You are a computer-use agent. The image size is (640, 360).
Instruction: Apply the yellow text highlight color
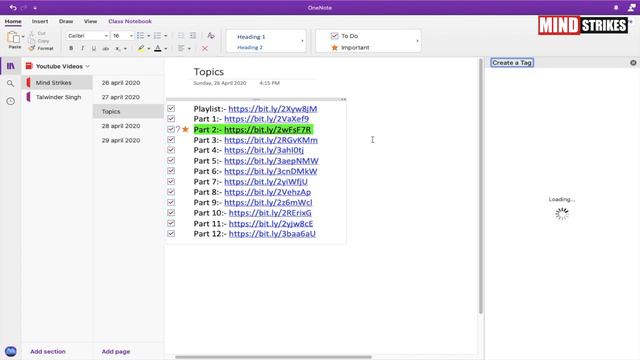click(x=141, y=49)
